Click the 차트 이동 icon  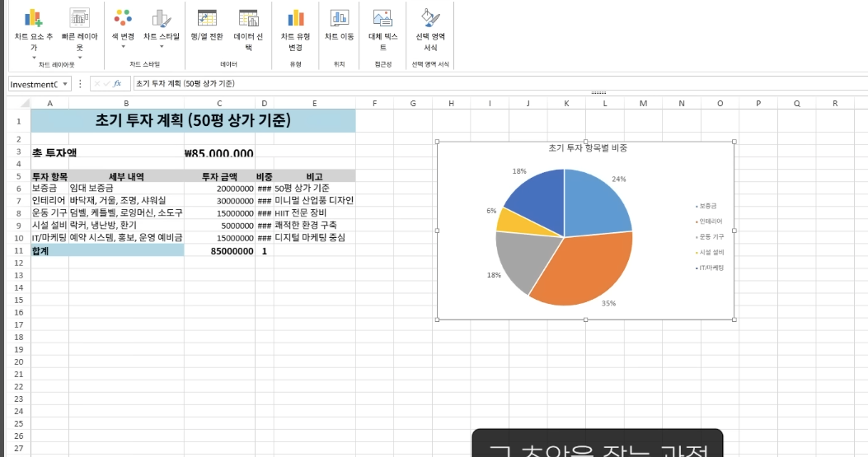pyautogui.click(x=340, y=18)
